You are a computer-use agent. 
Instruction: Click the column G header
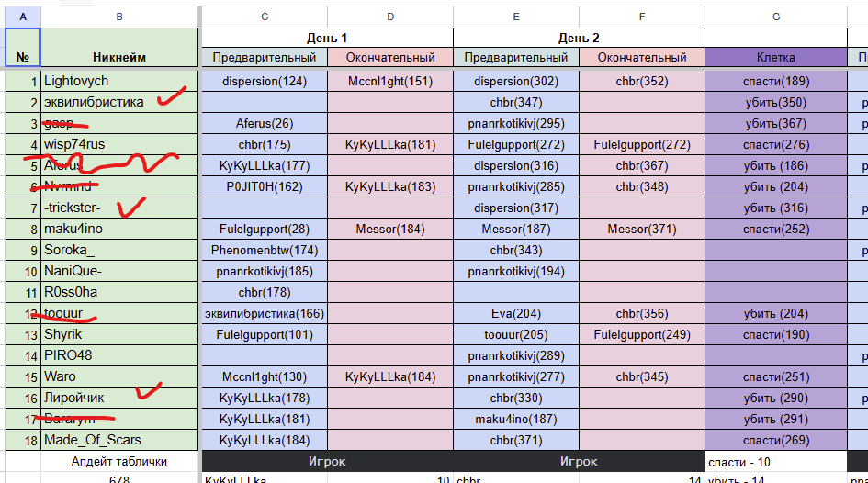776,17
